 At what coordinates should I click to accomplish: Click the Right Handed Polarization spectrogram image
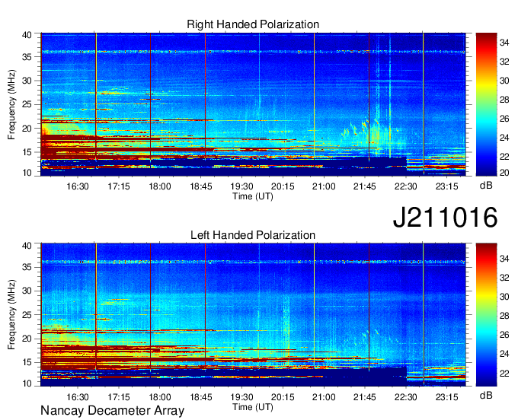pyautogui.click(x=253, y=104)
